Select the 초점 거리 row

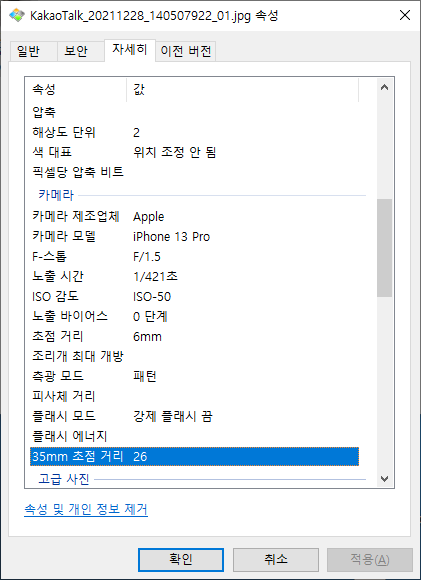(x=194, y=336)
